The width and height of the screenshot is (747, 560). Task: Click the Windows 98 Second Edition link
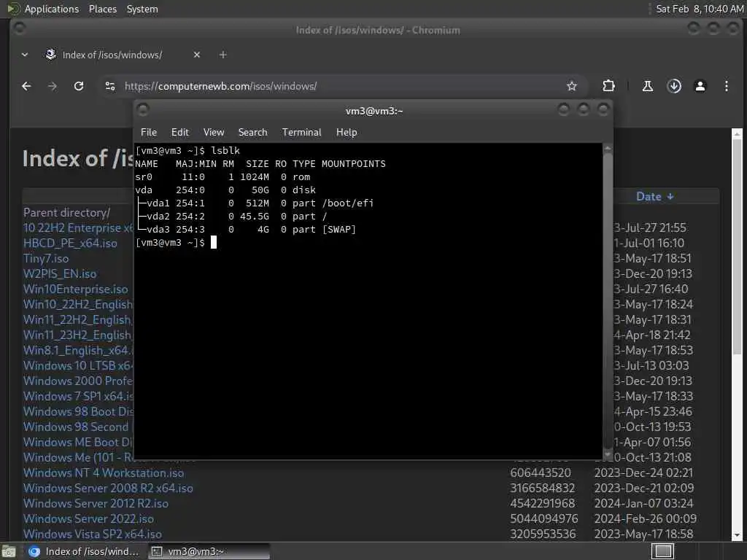pos(79,427)
